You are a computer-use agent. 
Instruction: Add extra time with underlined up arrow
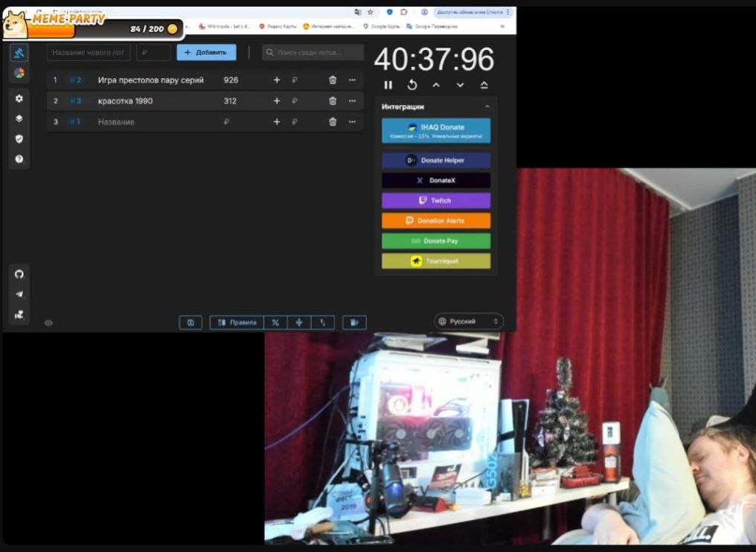coord(484,86)
